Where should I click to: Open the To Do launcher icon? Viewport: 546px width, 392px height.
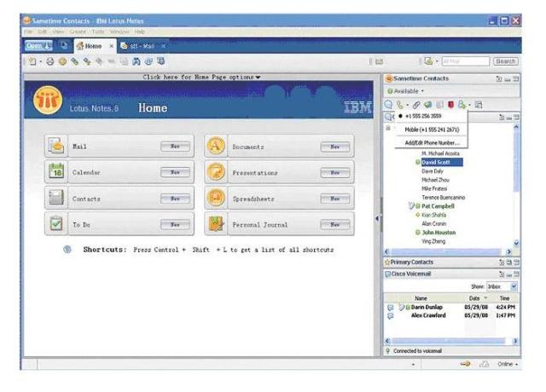point(56,224)
